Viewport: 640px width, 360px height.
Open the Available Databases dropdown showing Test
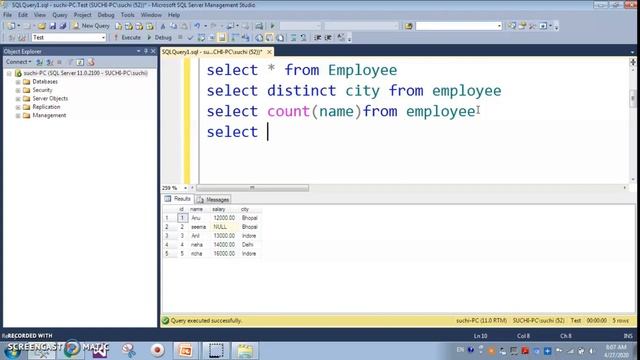pyautogui.click(x=103, y=38)
